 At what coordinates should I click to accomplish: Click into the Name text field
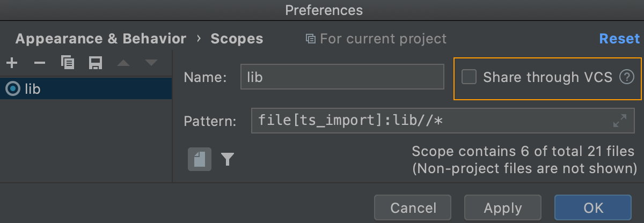(342, 77)
